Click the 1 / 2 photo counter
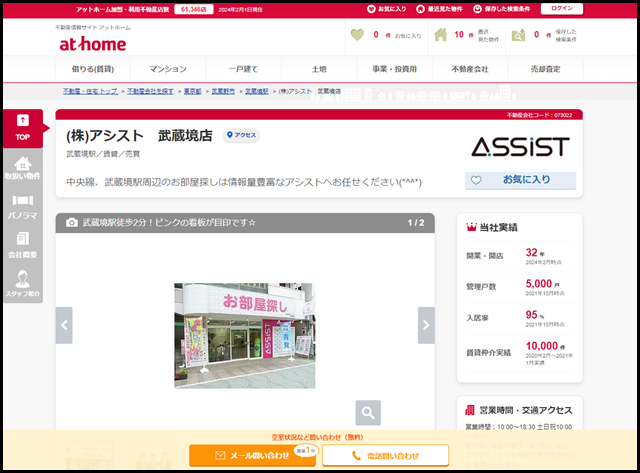Viewport: 640px width, 473px height. tap(416, 223)
